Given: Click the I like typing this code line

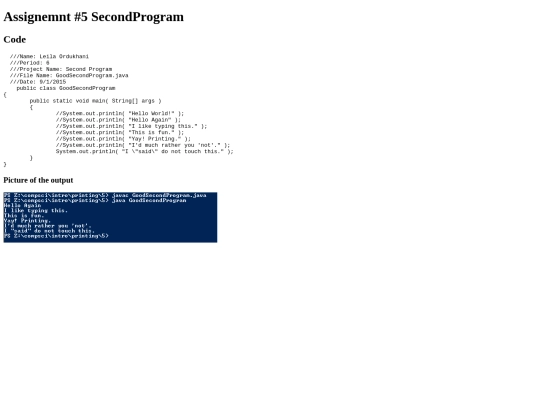Looking at the screenshot, I should coord(132,126).
